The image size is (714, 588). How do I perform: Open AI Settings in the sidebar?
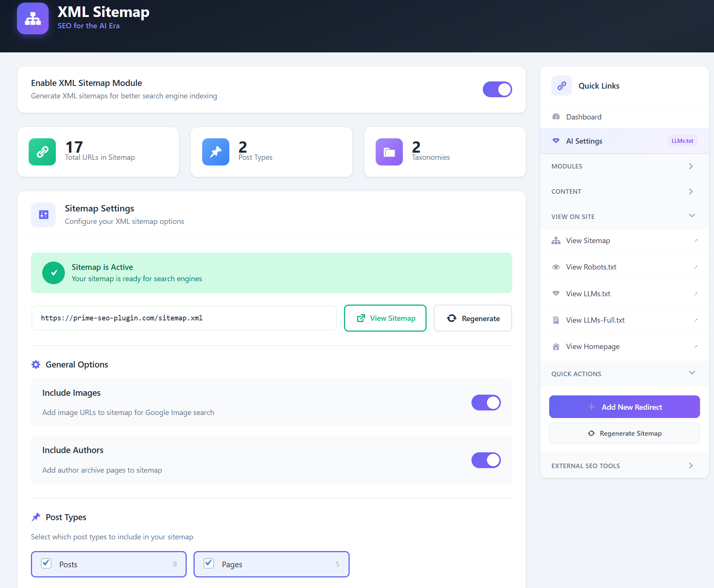pyautogui.click(x=584, y=141)
